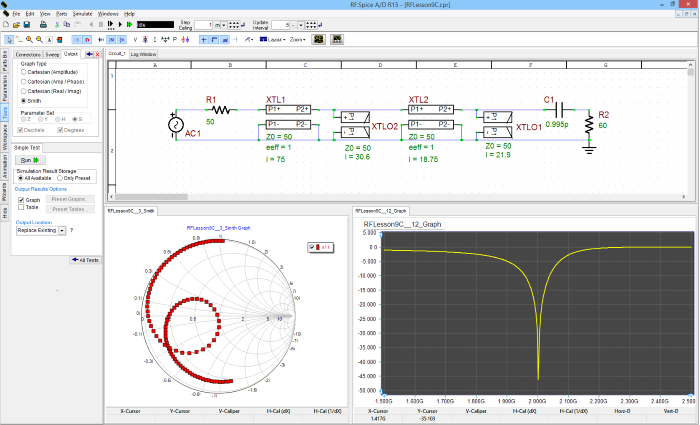Open the Step Ceiling unit dropdown
This screenshot has width=700, height=425.
tap(224, 25)
